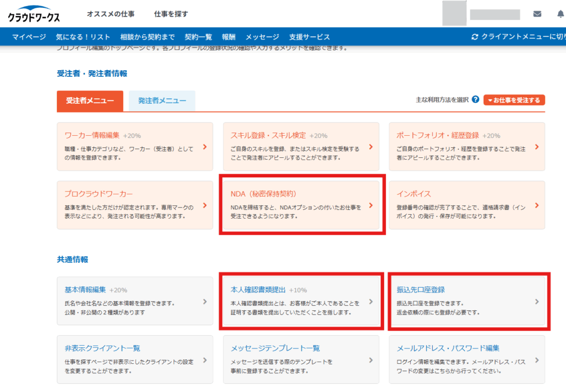Open 支援サービス menu item
This screenshot has width=566, height=392.
pos(310,37)
